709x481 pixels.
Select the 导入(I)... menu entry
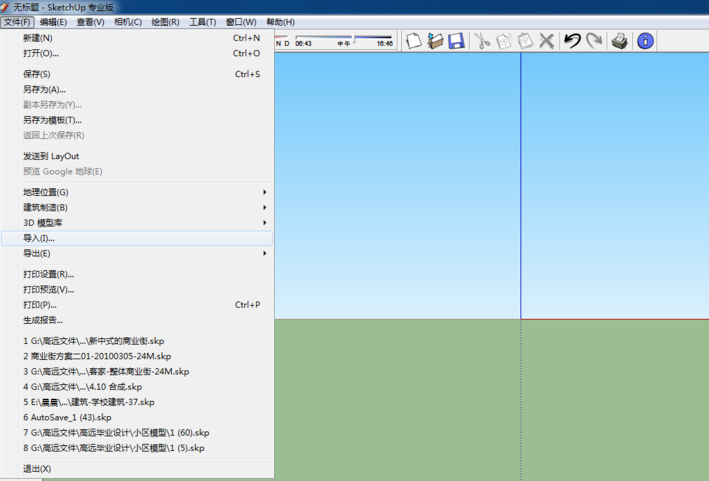point(137,238)
